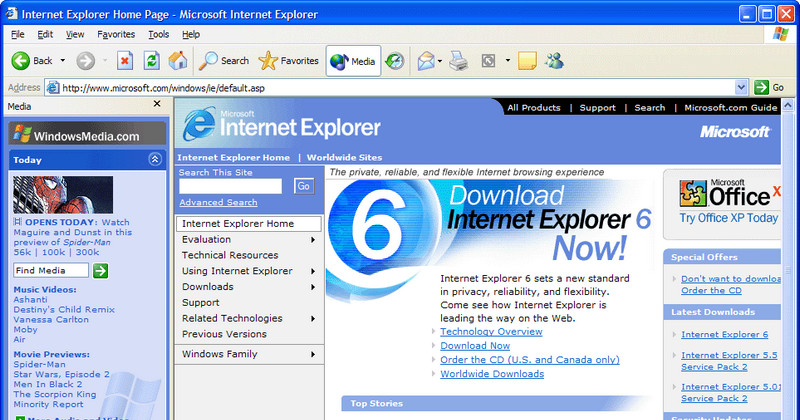Click the Edit toolbar icon
The height and width of the screenshot is (420, 800).
coord(488,61)
